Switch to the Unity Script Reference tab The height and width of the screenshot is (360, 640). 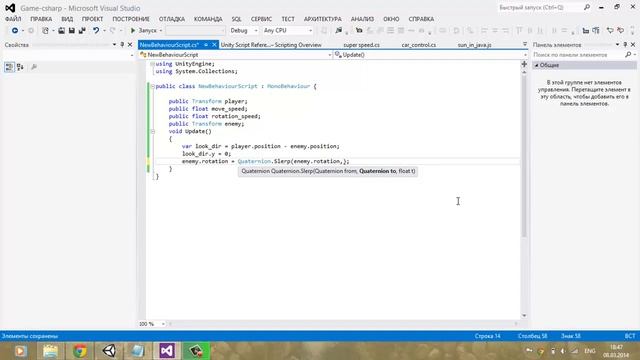[271, 45]
